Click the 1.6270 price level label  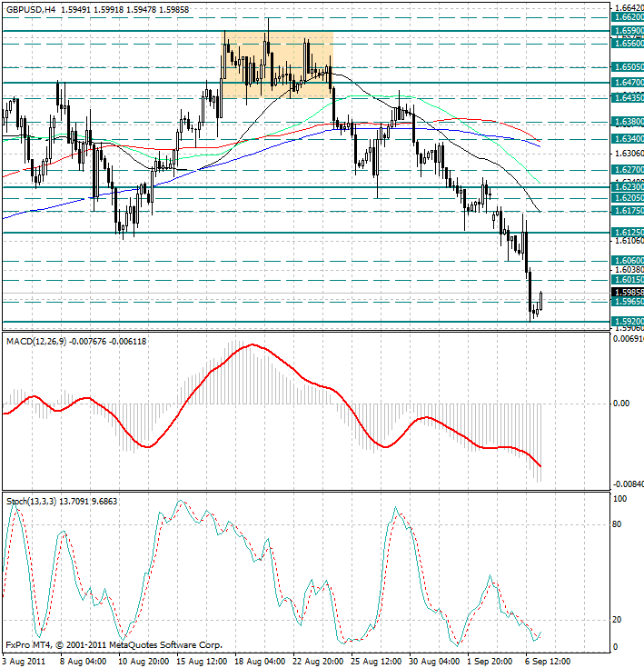628,170
